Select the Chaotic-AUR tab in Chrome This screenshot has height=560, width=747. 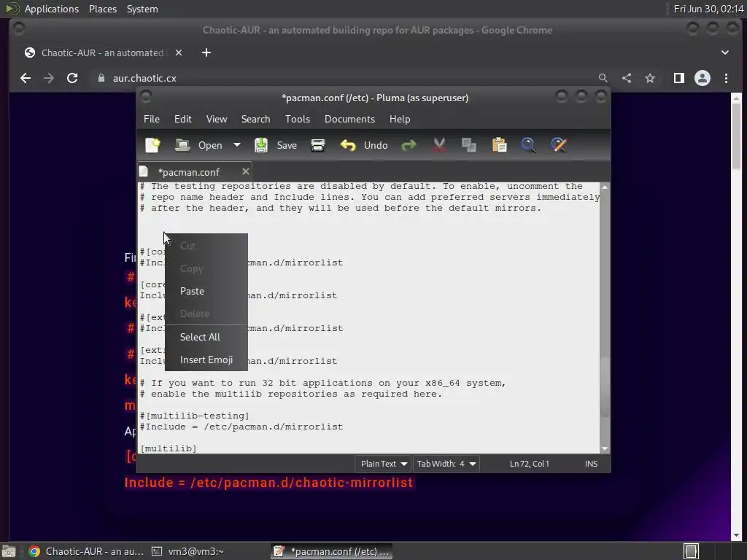[x=102, y=52]
